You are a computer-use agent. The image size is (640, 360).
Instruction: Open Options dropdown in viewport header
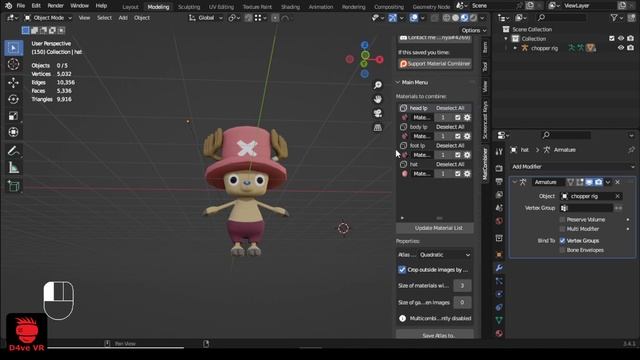coord(474,30)
